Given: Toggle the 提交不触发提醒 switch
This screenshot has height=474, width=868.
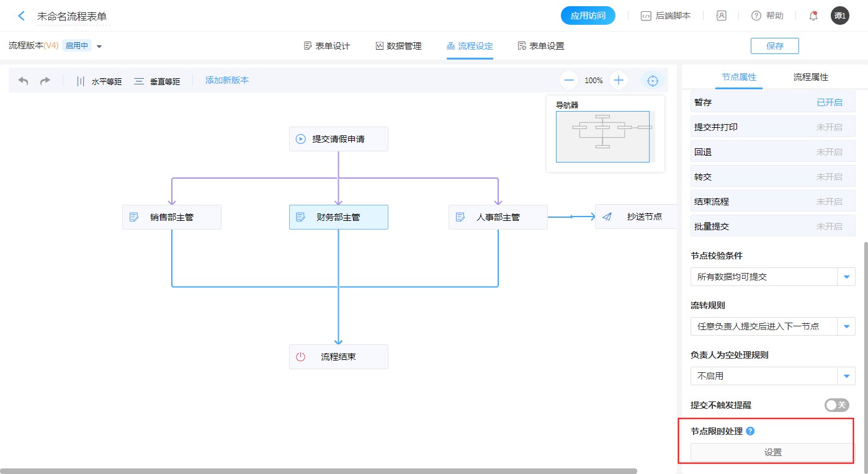Looking at the screenshot, I should click(836, 405).
